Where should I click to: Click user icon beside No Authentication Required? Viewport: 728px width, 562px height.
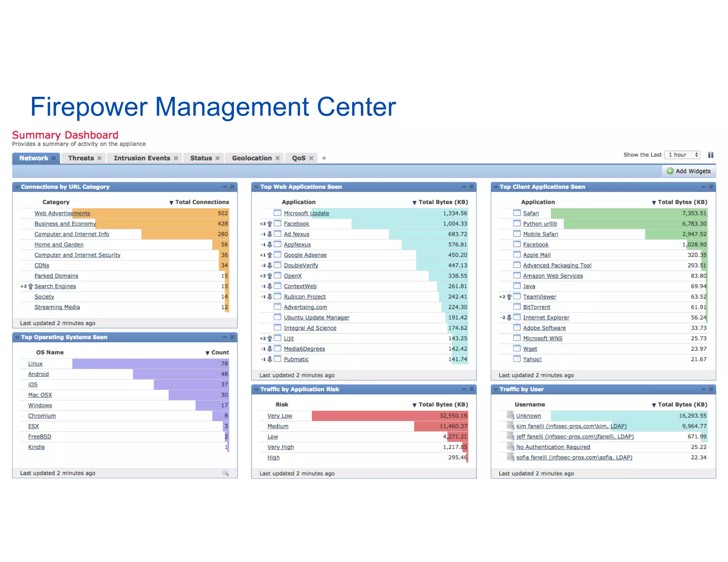tap(510, 447)
